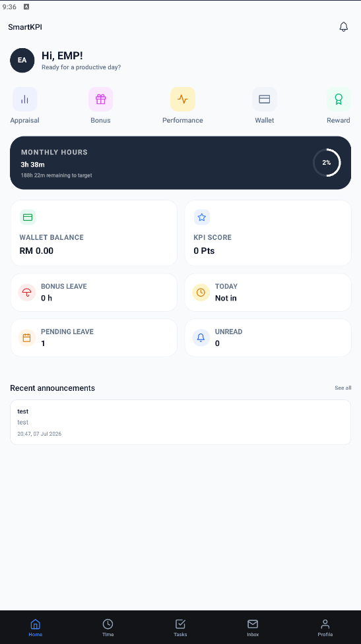The image size is (361, 644).
Task: Switch to the Time tab
Action: (108, 628)
